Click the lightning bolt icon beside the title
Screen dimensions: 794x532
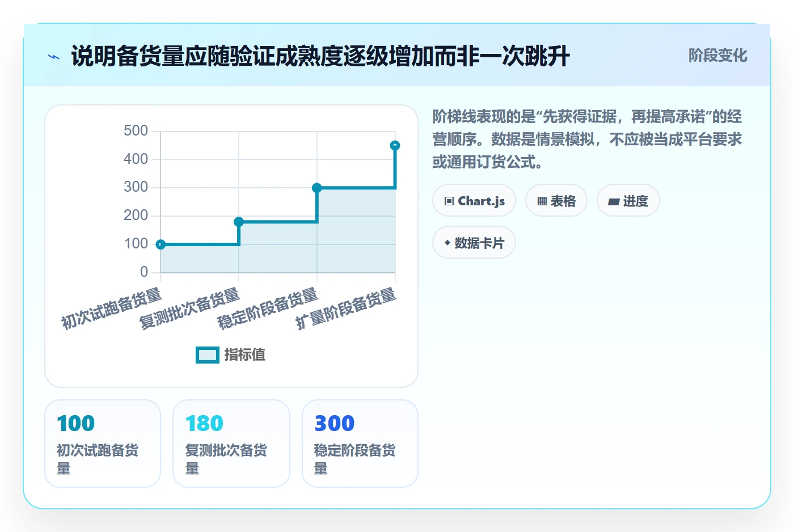54,57
